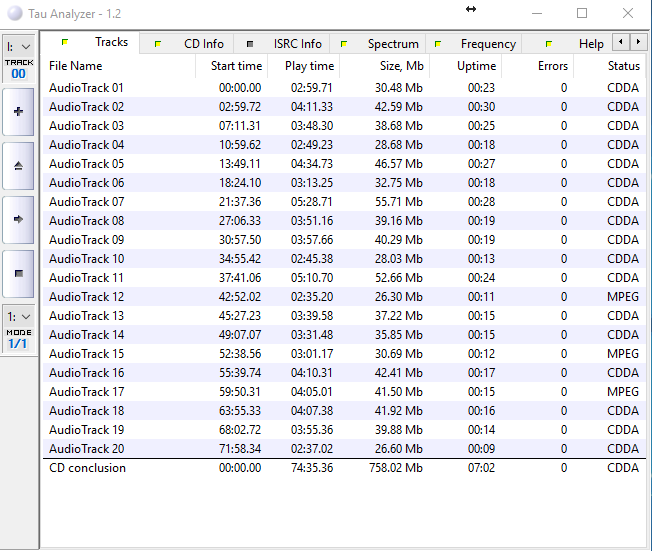Click the Errors column header
This screenshot has height=551, width=652.
(538, 66)
